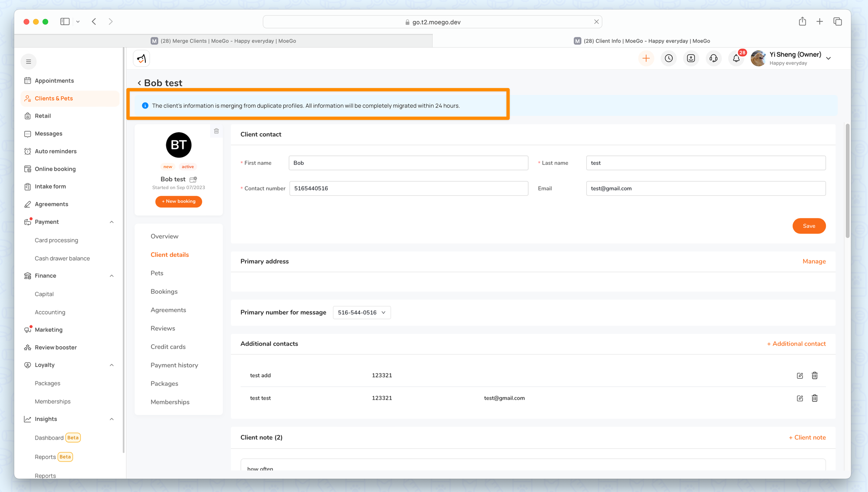Open the clock history icon in header

click(x=668, y=58)
